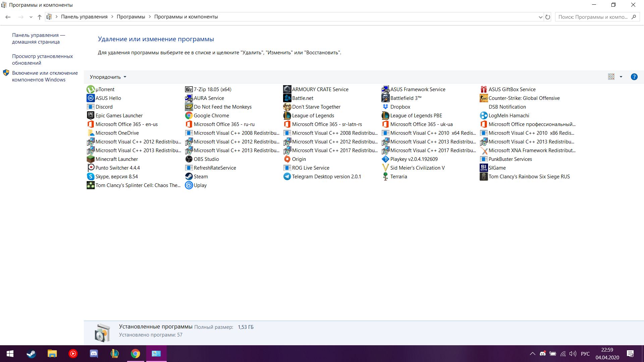Select Sid Meier's Civilization V icon
This screenshot has height=362, width=644.
pyautogui.click(x=385, y=168)
